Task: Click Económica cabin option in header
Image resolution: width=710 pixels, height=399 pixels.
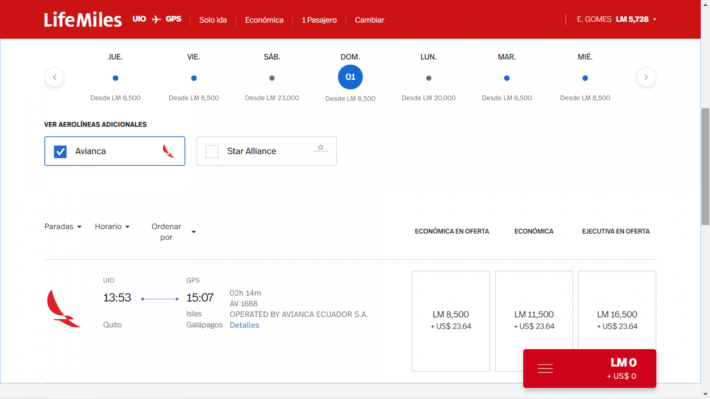Action: (x=264, y=20)
